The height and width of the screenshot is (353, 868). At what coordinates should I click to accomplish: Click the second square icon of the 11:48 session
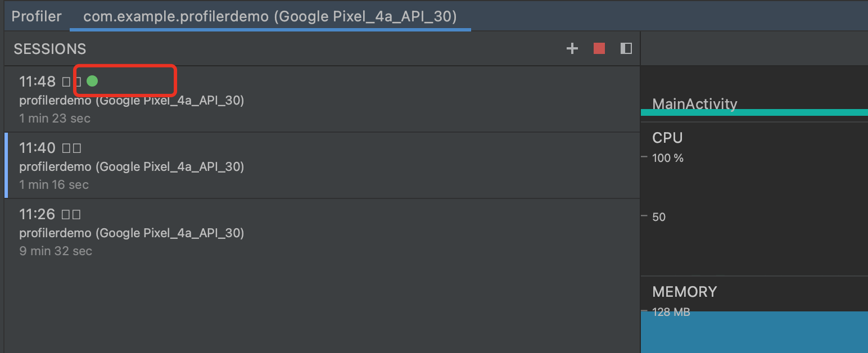[x=79, y=81]
